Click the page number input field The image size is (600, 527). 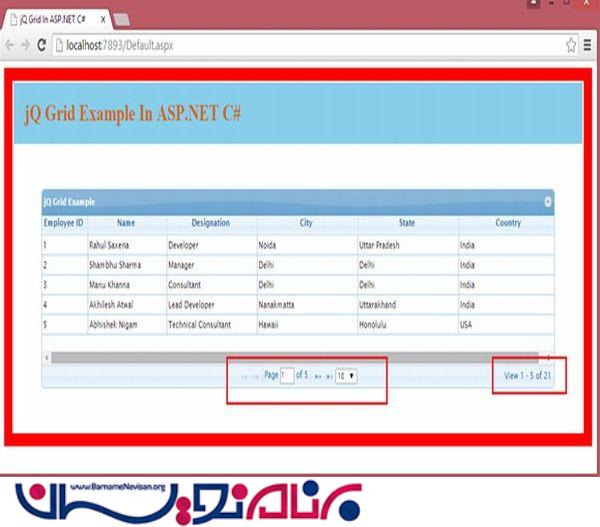tap(287, 376)
